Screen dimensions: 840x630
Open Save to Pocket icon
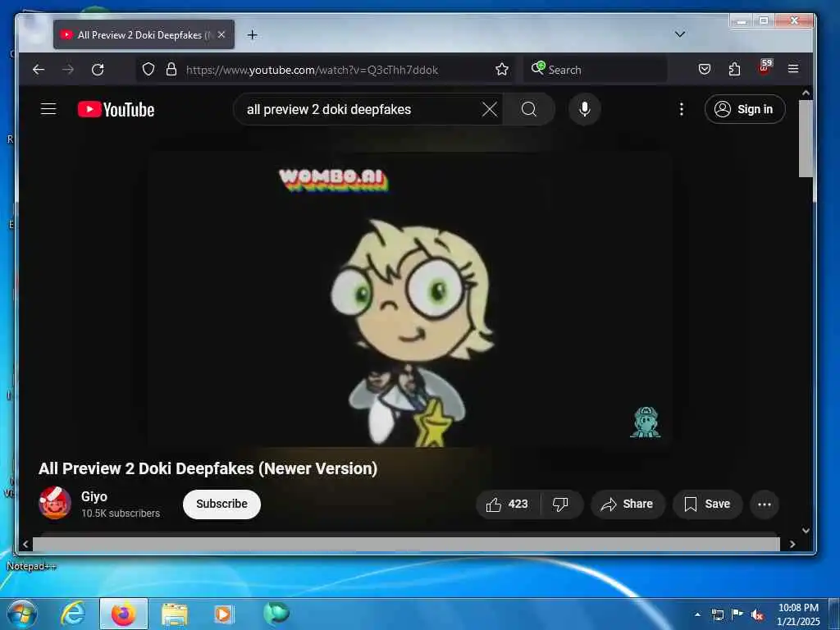(x=705, y=69)
